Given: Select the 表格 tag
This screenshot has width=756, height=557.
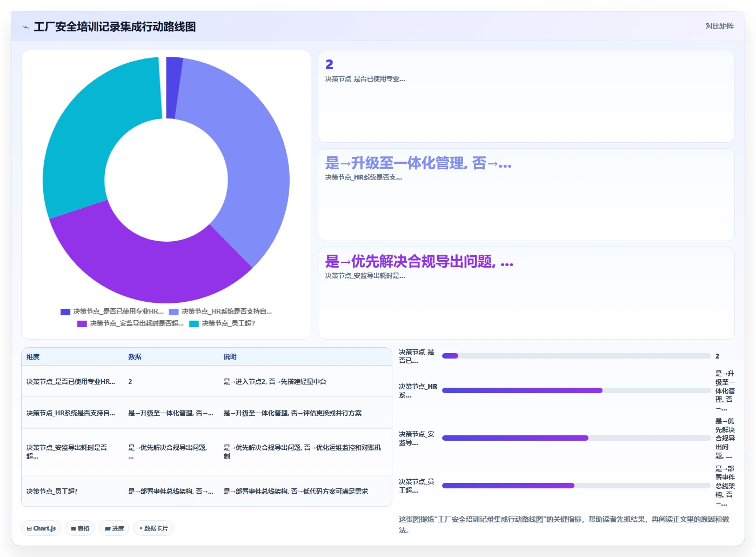Looking at the screenshot, I should [80, 528].
